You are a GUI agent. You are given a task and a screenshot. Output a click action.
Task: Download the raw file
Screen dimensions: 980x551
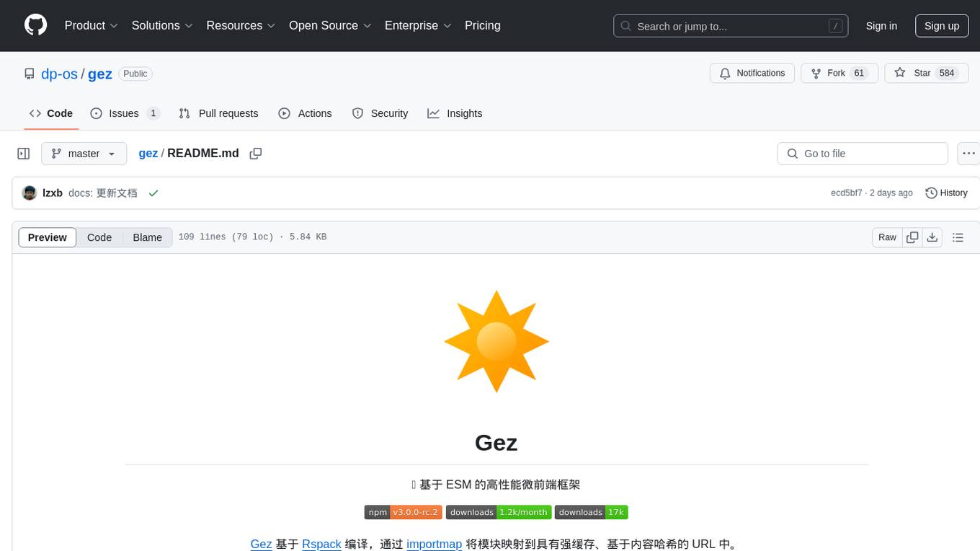point(932,237)
